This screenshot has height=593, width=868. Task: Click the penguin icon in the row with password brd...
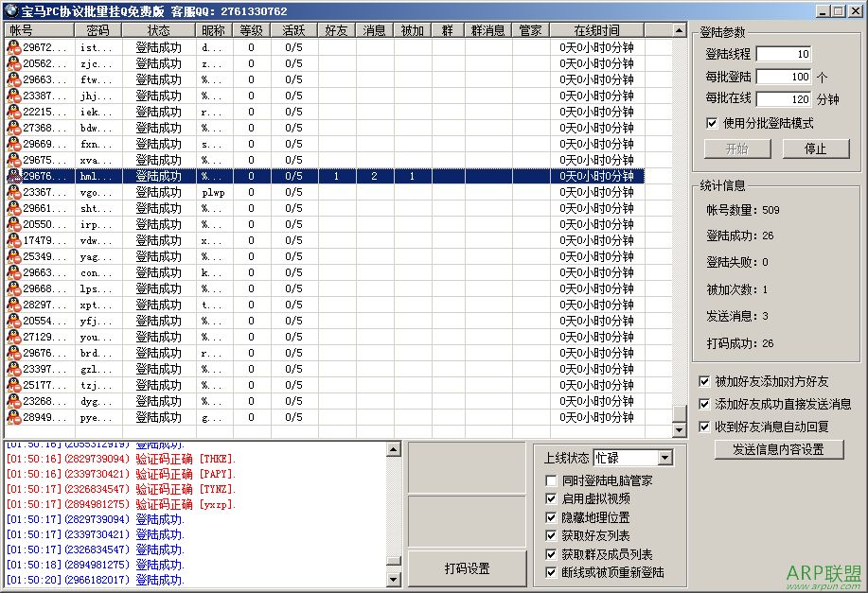point(13,353)
